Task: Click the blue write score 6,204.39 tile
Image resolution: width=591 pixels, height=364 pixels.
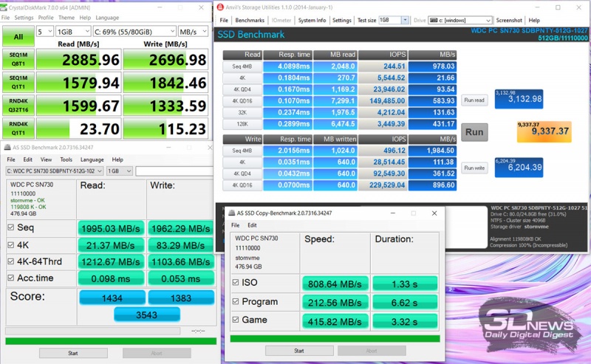Action: [x=519, y=168]
